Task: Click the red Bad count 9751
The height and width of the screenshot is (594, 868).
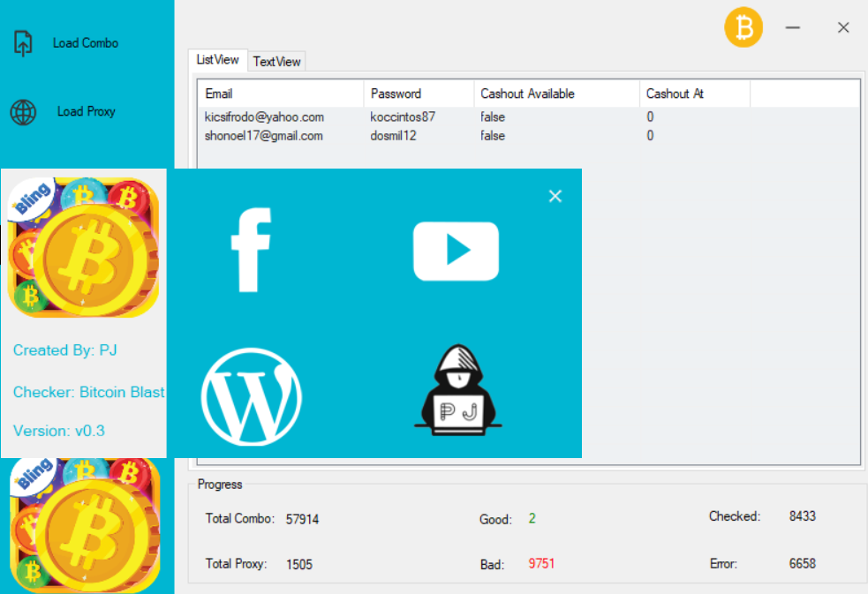Action: (541, 564)
